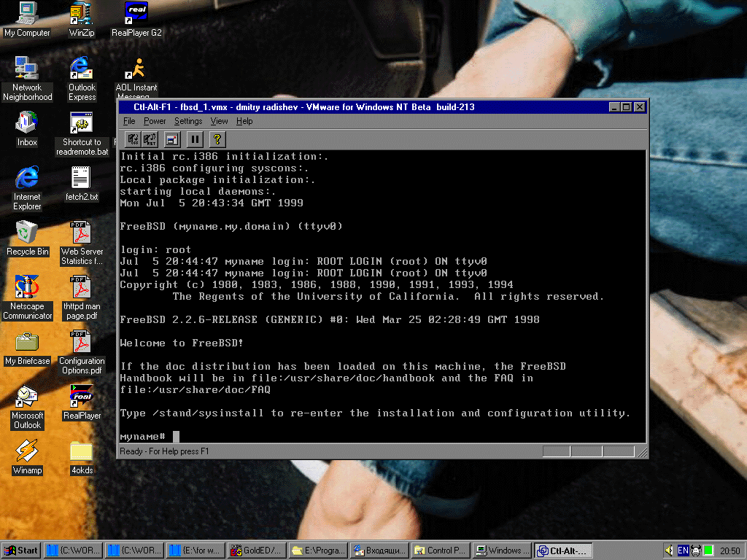
Task: Select the WinZip desktop icon
Action: pos(82,20)
